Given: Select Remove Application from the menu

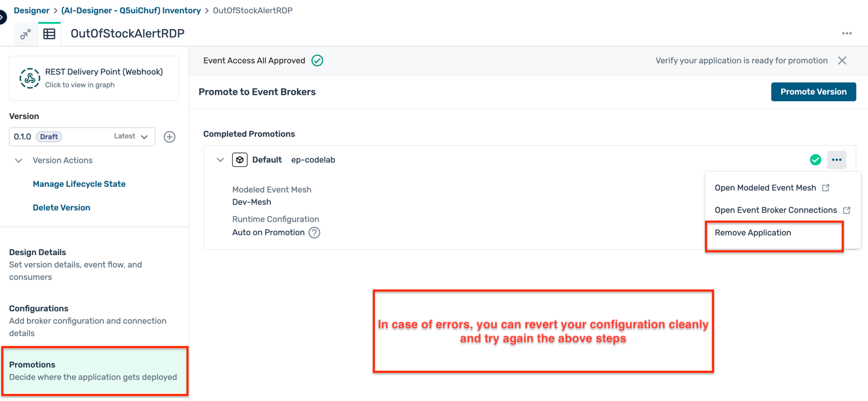Looking at the screenshot, I should [753, 233].
